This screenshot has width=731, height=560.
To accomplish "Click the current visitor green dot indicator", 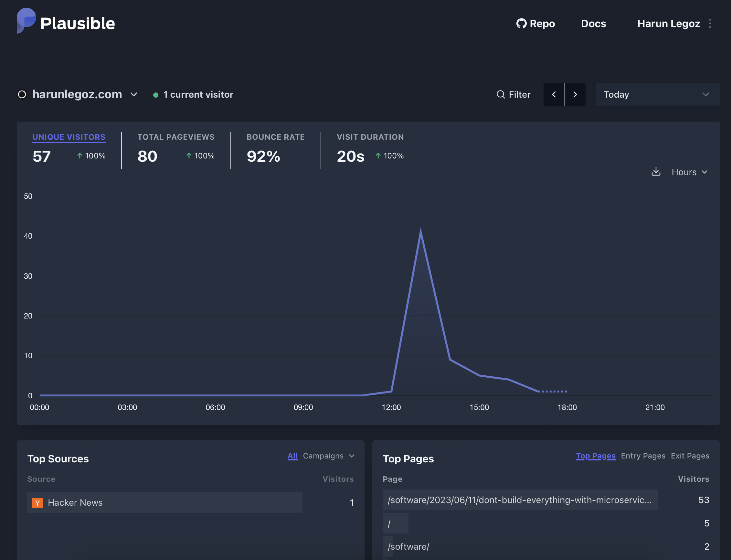I will pyautogui.click(x=155, y=94).
